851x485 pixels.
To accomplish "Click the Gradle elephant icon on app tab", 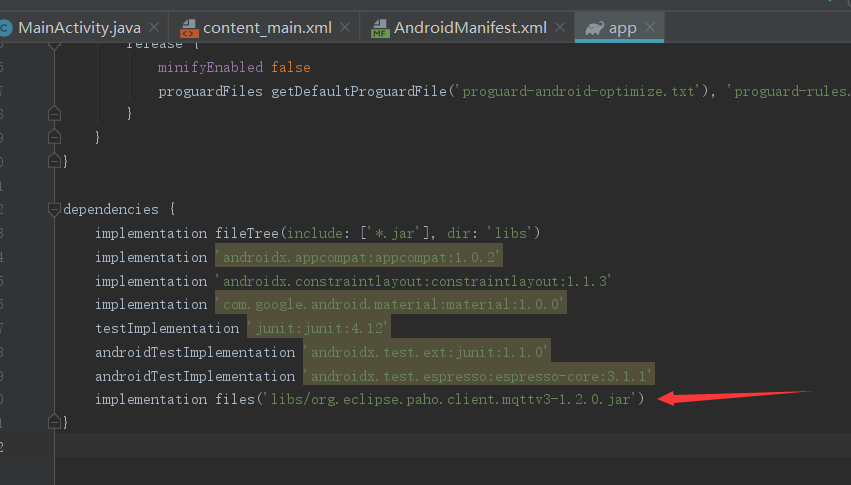I will pos(595,28).
